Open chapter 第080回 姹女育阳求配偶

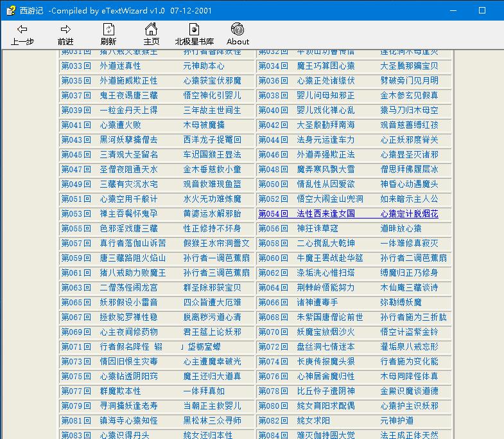(348, 406)
